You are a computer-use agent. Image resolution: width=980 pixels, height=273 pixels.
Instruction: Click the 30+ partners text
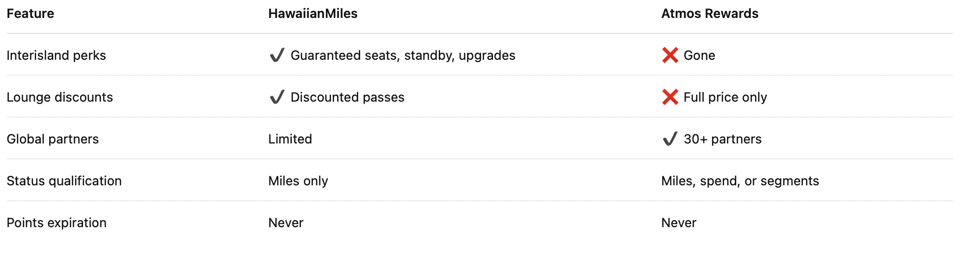[722, 139]
